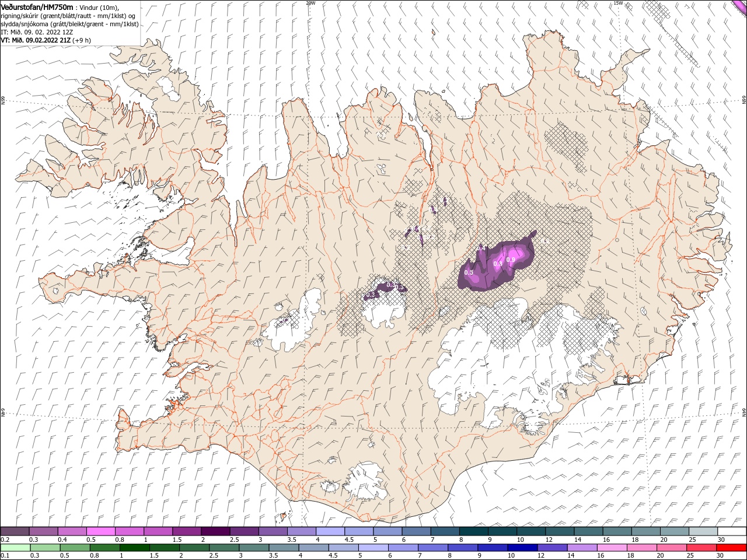Screen dimensions: 747x560
Task: Pick the white swatch after 30, upper legend
Action: 731,531
